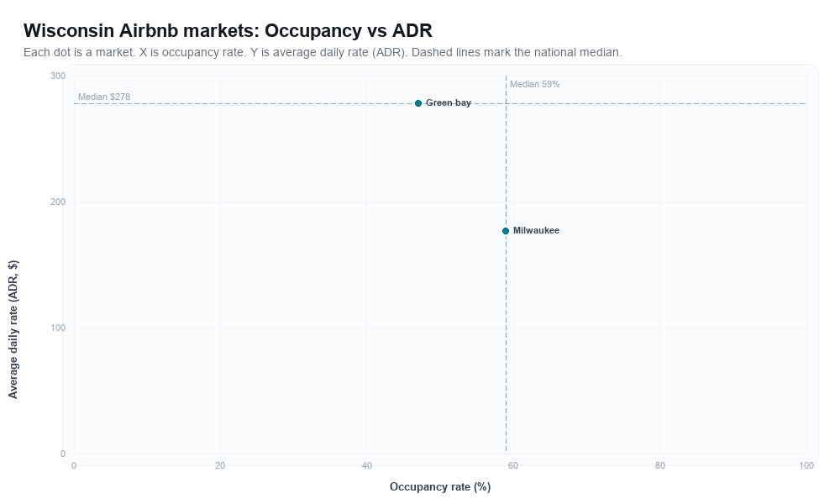Click the x-axis tick label 20
Image resolution: width=840 pixels, height=504 pixels.
pyautogui.click(x=220, y=466)
